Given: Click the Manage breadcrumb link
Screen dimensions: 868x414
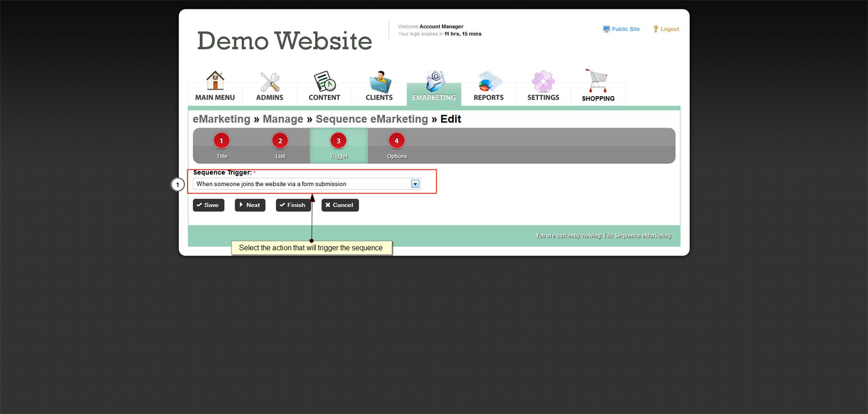Looking at the screenshot, I should [283, 119].
